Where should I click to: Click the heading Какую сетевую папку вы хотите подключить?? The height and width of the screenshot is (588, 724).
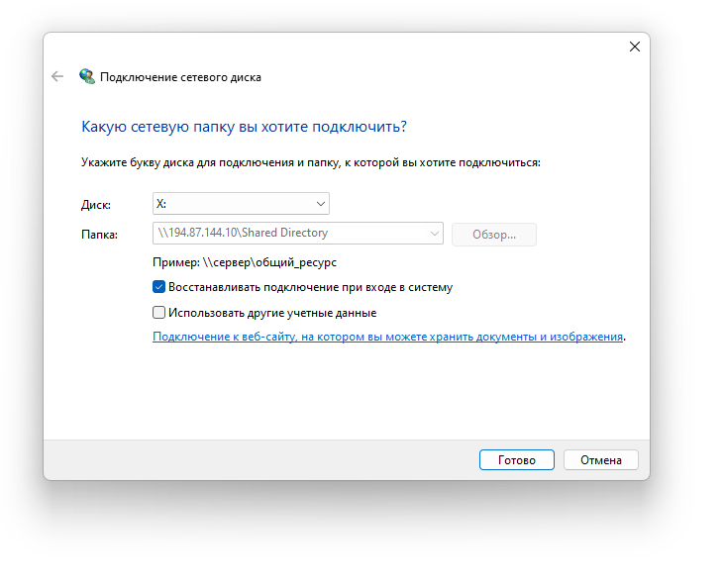point(244,127)
